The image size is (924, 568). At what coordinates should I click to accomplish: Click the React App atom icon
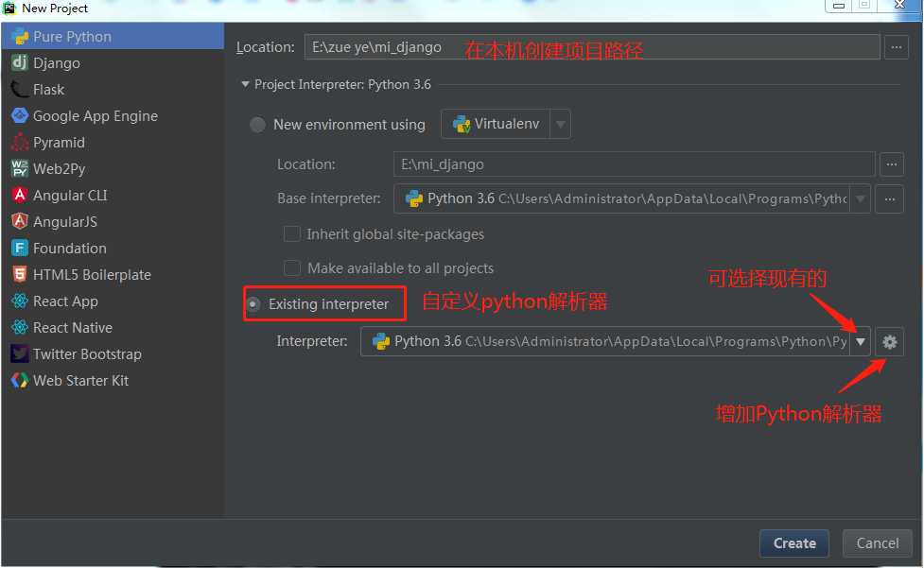[20, 301]
